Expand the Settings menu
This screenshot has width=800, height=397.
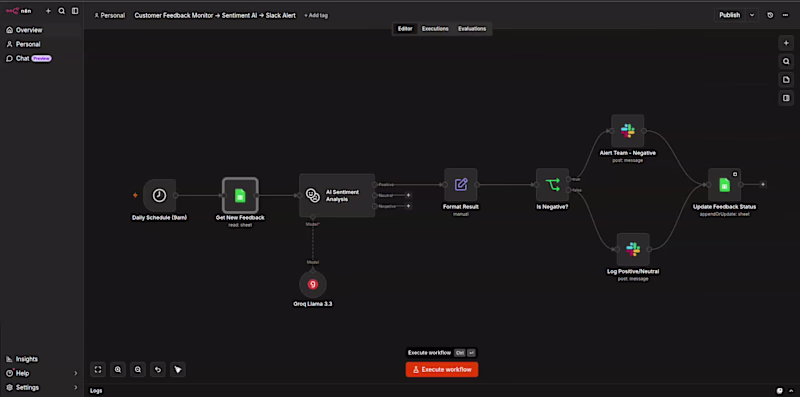click(42, 387)
